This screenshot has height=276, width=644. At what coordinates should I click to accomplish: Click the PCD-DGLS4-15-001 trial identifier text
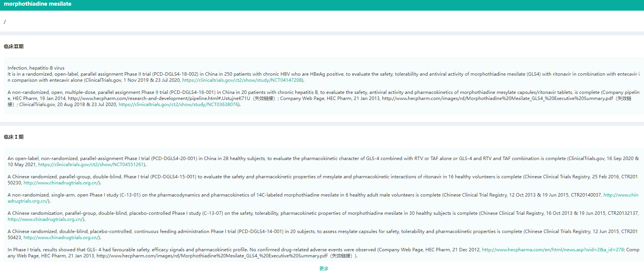coord(173,177)
